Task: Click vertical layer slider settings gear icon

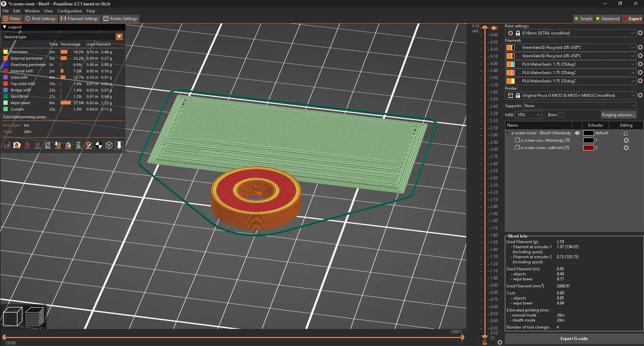Action: (500, 342)
